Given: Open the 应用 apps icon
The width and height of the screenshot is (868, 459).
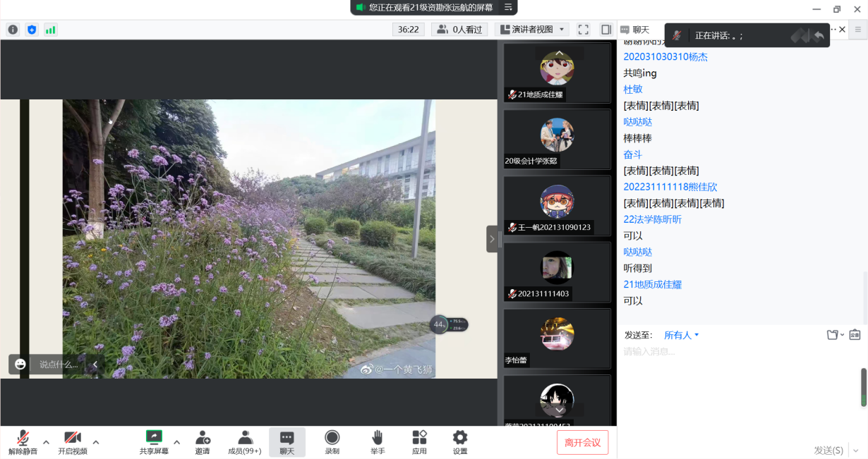Looking at the screenshot, I should tap(419, 442).
